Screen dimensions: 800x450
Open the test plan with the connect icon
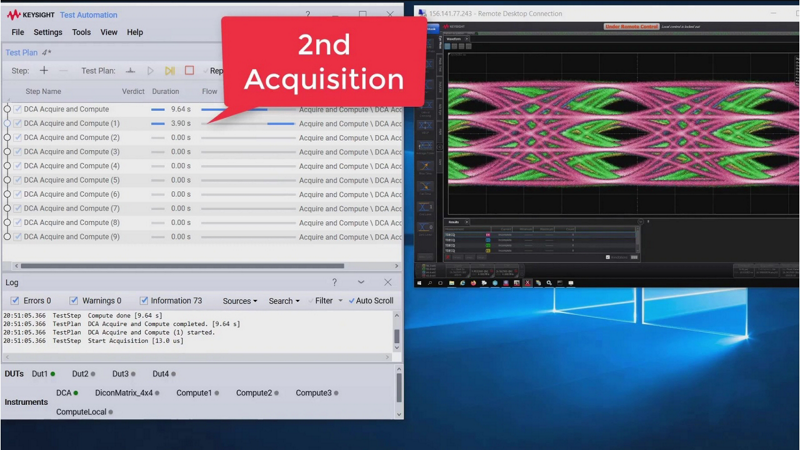[x=131, y=70]
